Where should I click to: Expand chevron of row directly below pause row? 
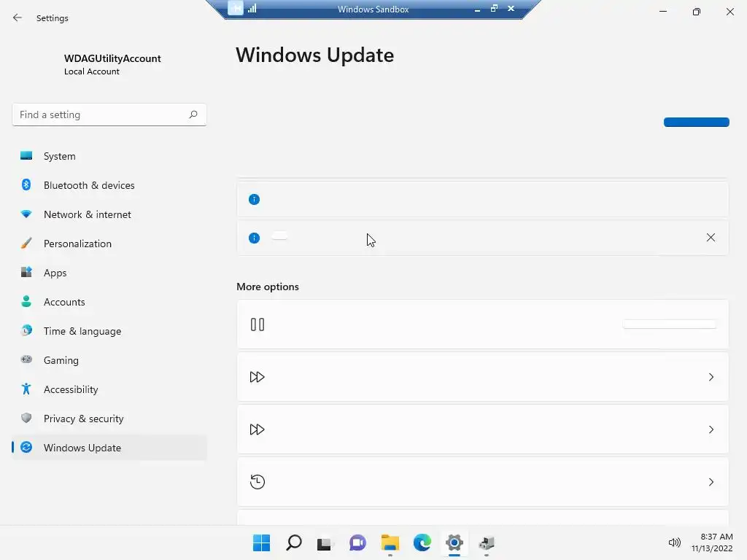point(711,377)
